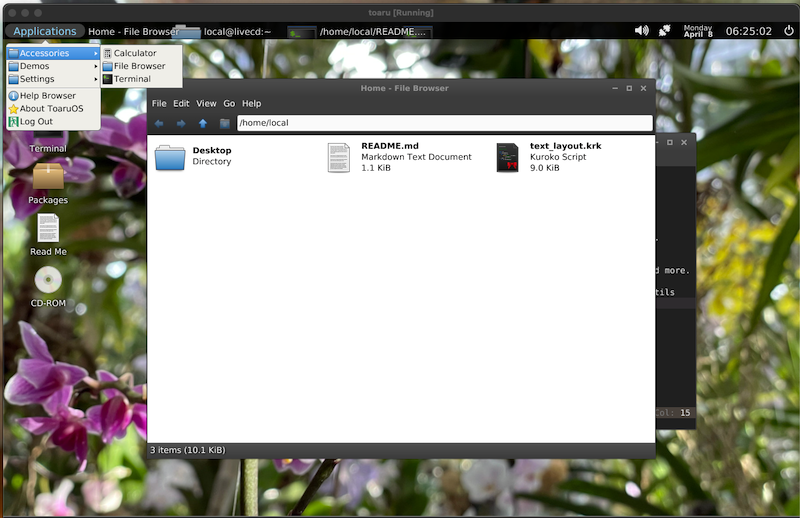Open Help Browser from the Applications menu
This screenshot has height=518, width=800.
pyautogui.click(x=47, y=95)
